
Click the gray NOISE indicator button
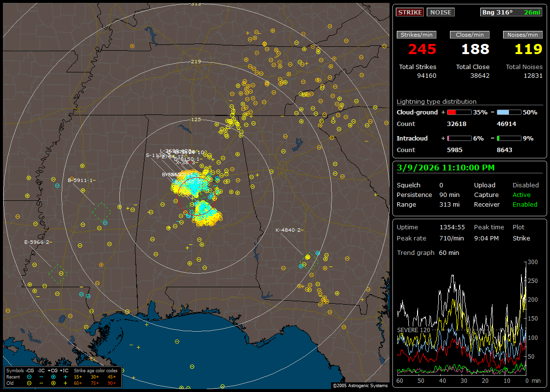[x=440, y=13]
